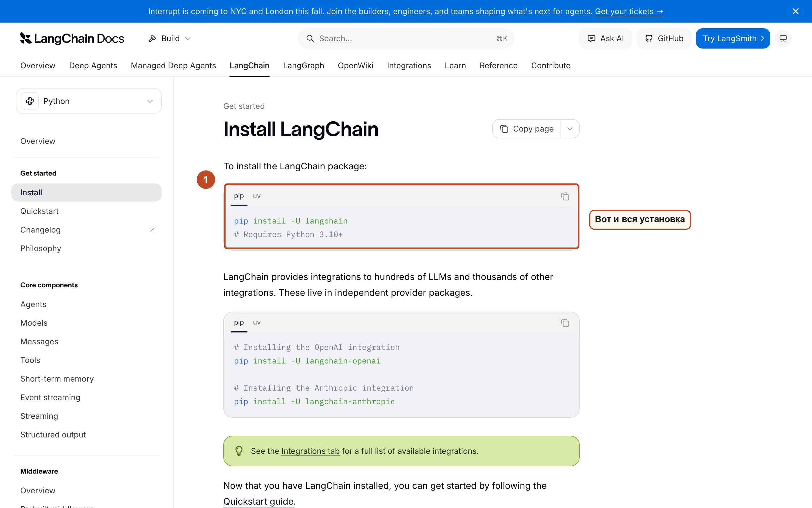
Task: Switch to the Reference tab
Action: [498, 65]
